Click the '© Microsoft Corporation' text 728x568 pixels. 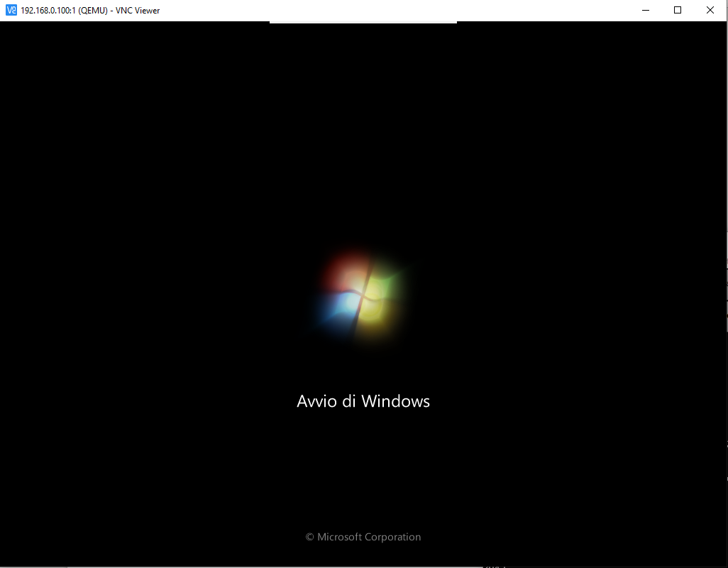click(363, 537)
